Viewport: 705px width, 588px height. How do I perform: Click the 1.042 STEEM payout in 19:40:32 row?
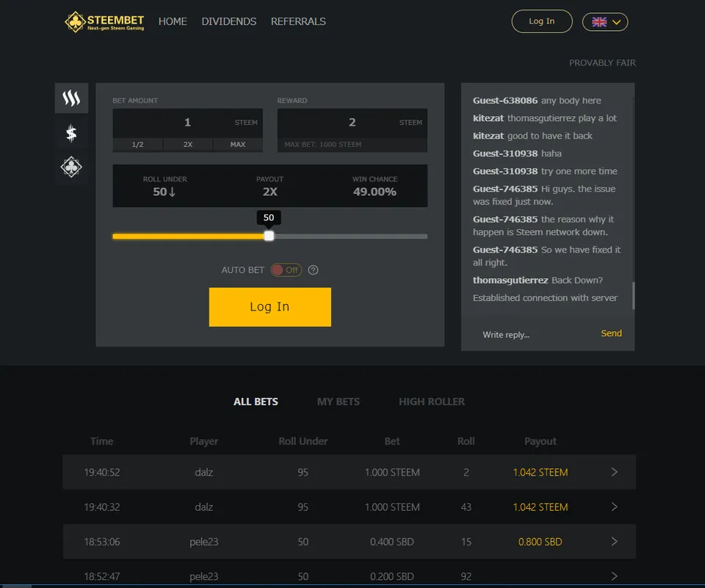540,507
